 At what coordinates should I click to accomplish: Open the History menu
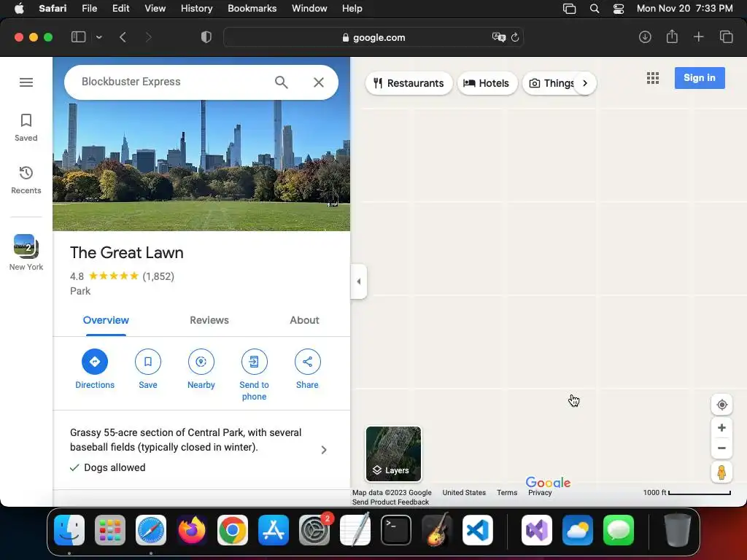click(x=196, y=9)
